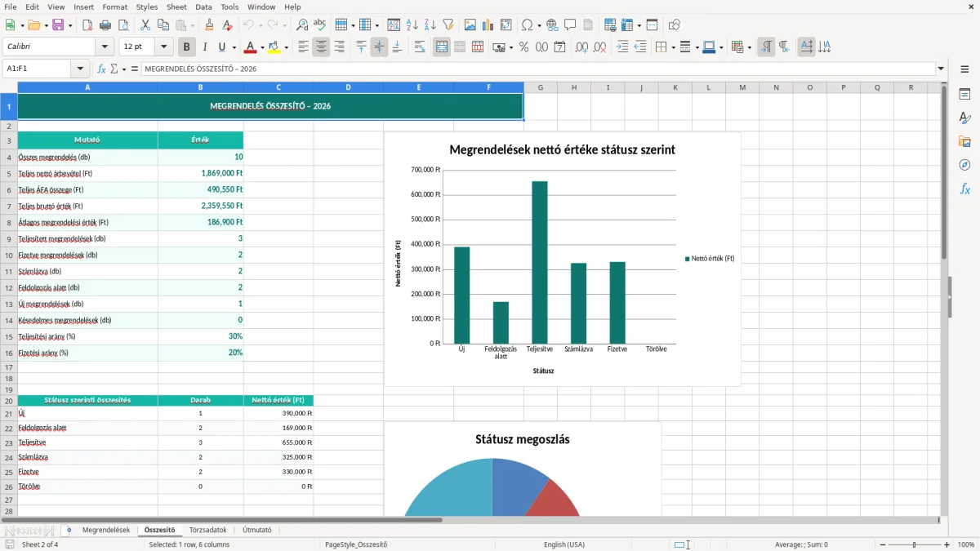The image size is (980, 551).
Task: Apply the yellow background color swatch
Action: click(x=275, y=47)
